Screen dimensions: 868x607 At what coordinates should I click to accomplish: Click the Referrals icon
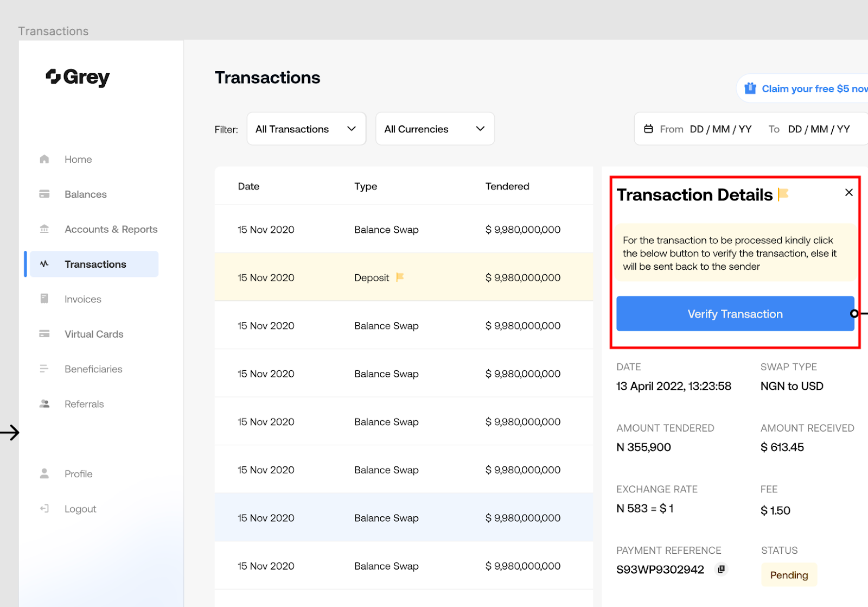coord(44,403)
